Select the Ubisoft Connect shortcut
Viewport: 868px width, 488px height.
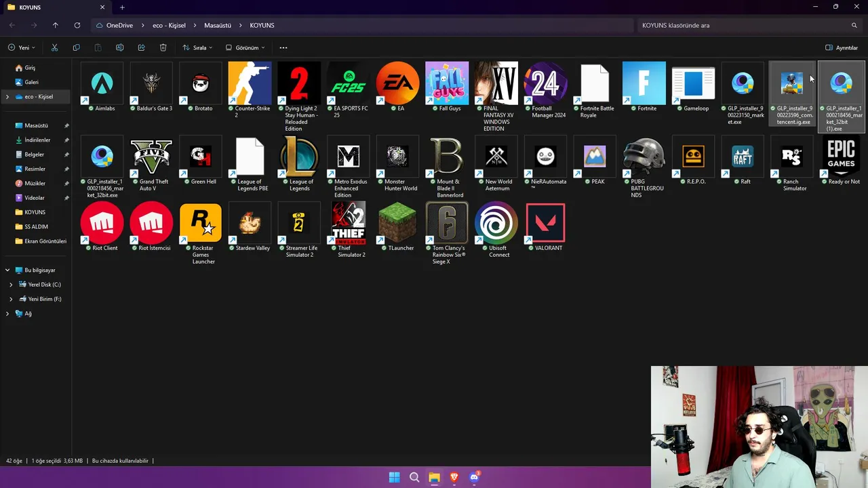tap(496, 223)
